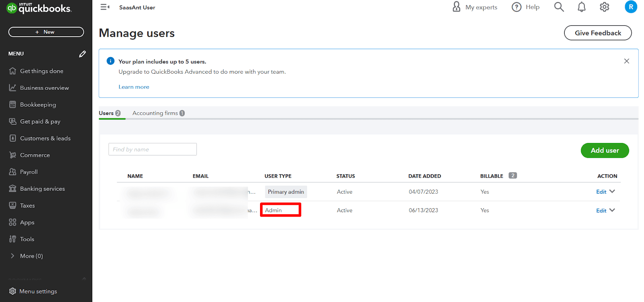Click the Menu settings gear icon
This screenshot has width=644, height=302.
click(x=12, y=291)
